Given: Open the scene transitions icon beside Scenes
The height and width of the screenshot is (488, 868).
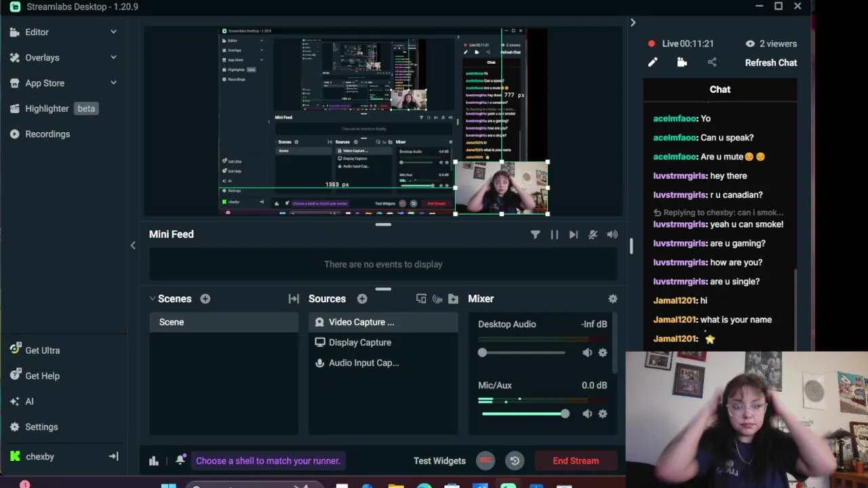Looking at the screenshot, I should [294, 299].
